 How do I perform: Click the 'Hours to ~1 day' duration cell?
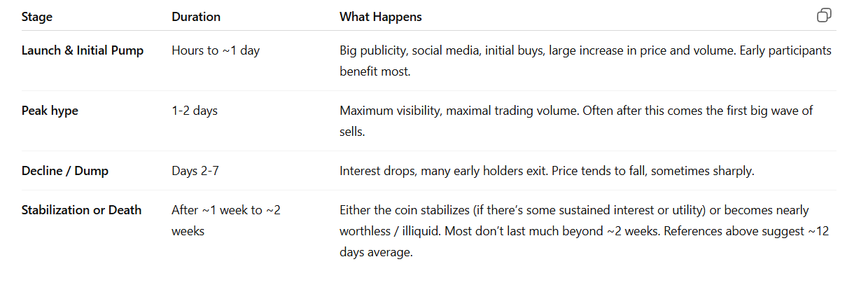coord(215,51)
